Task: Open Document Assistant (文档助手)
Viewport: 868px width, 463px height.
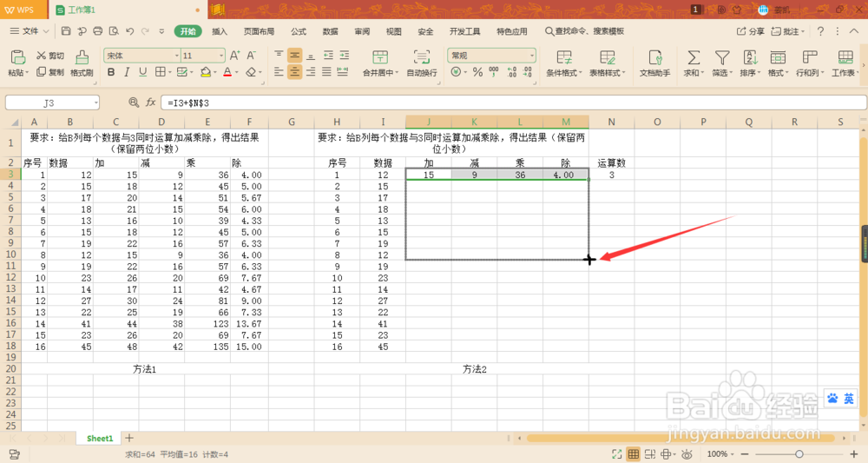Action: click(x=654, y=63)
